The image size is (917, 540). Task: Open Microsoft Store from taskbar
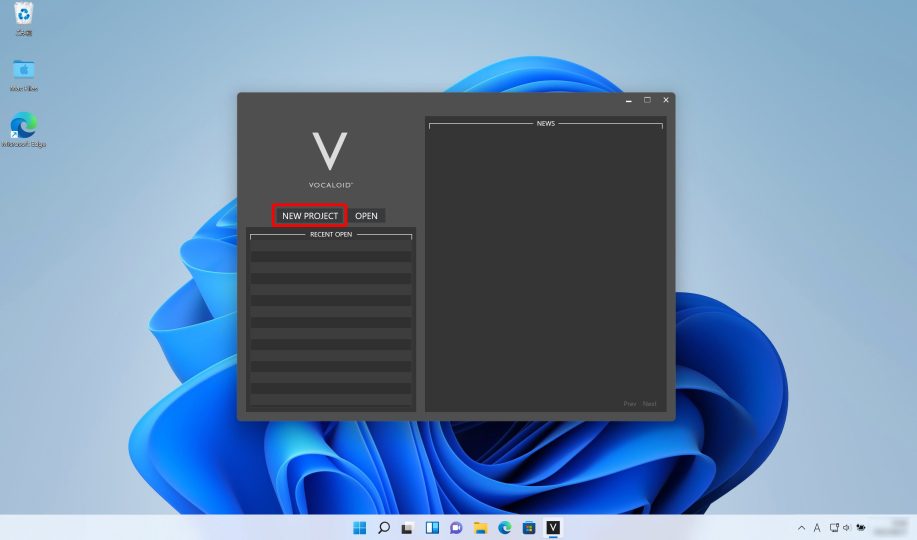pos(529,528)
